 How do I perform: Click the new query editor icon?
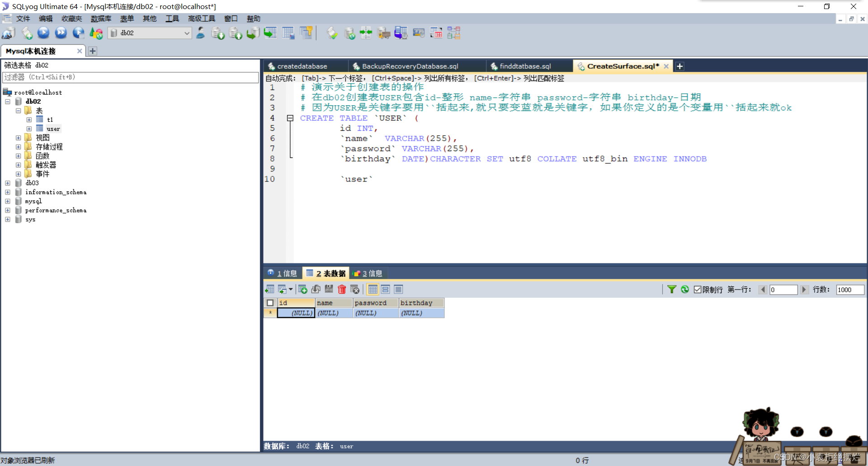point(27,33)
